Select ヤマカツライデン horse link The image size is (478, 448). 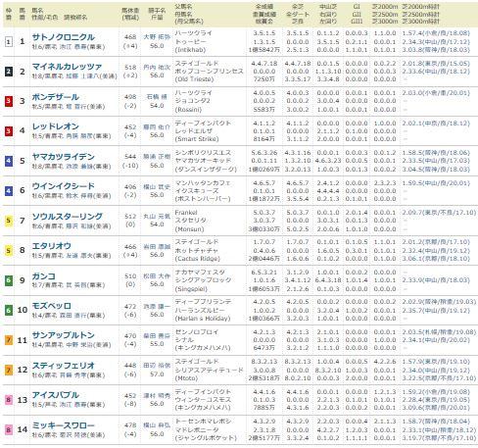[x=64, y=157]
